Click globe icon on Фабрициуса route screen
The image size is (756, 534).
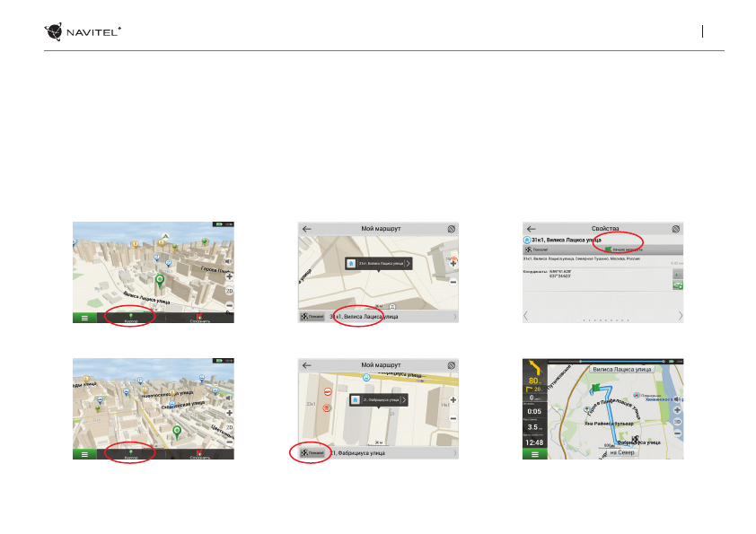[x=452, y=365]
